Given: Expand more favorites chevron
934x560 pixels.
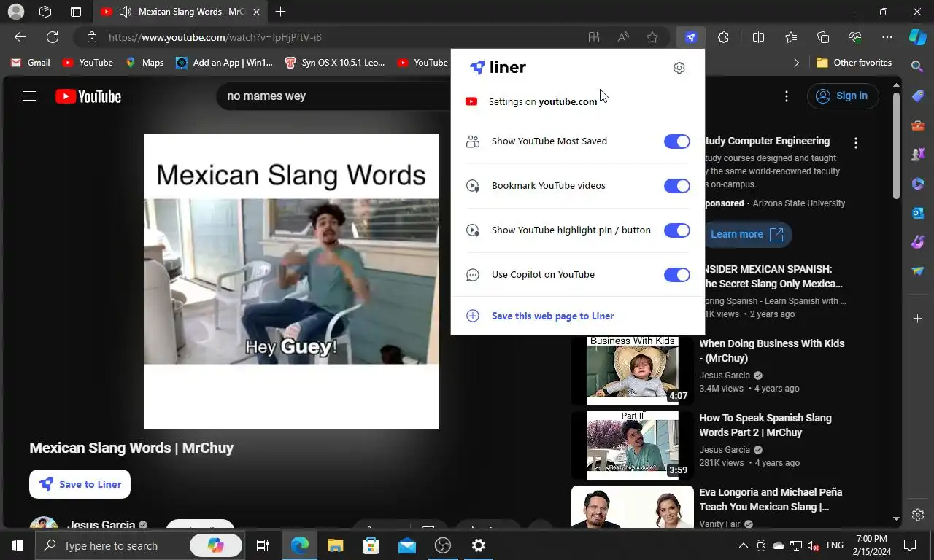Looking at the screenshot, I should coord(796,63).
